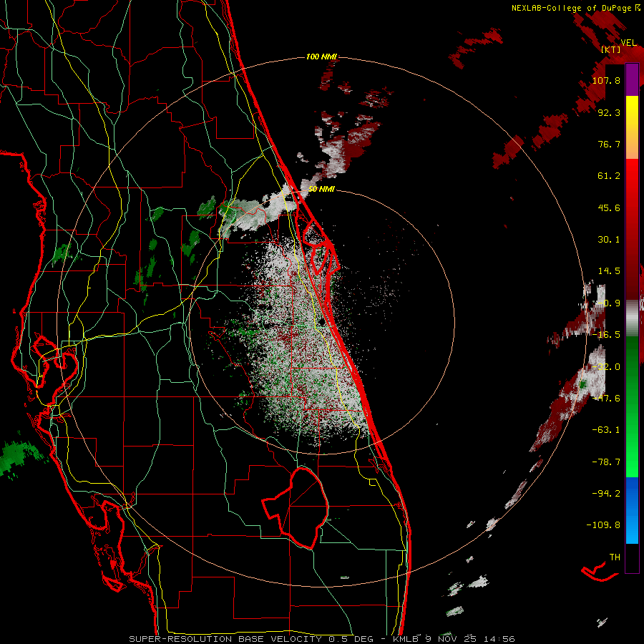The width and height of the screenshot is (644, 644).
Task: Click the -78.7 velocity scale value
Action: tap(606, 462)
